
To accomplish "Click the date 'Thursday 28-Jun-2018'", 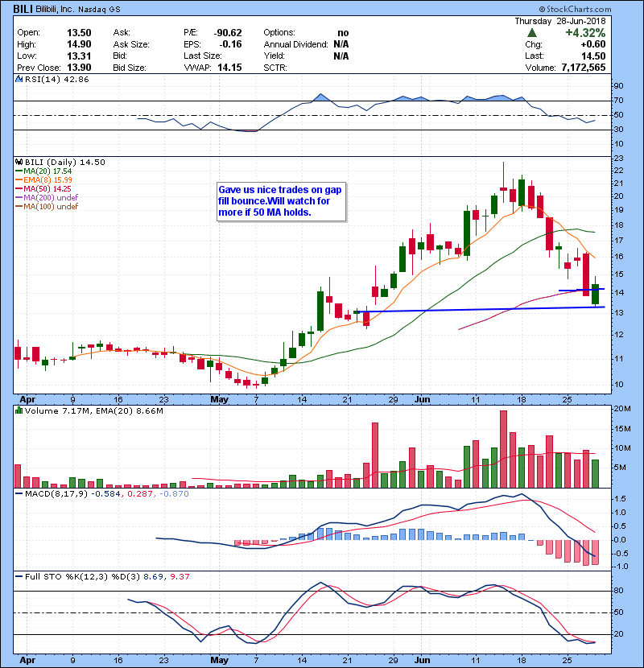I will [560, 21].
